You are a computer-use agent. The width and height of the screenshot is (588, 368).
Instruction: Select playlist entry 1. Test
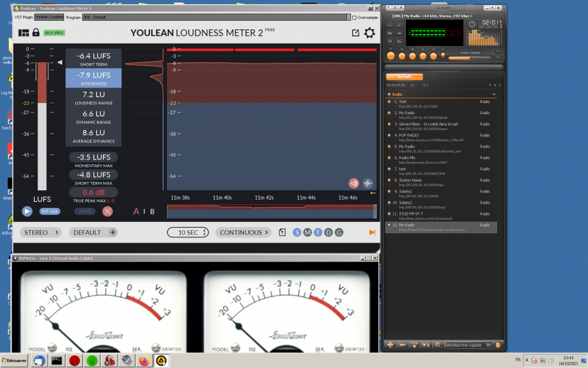(442, 104)
